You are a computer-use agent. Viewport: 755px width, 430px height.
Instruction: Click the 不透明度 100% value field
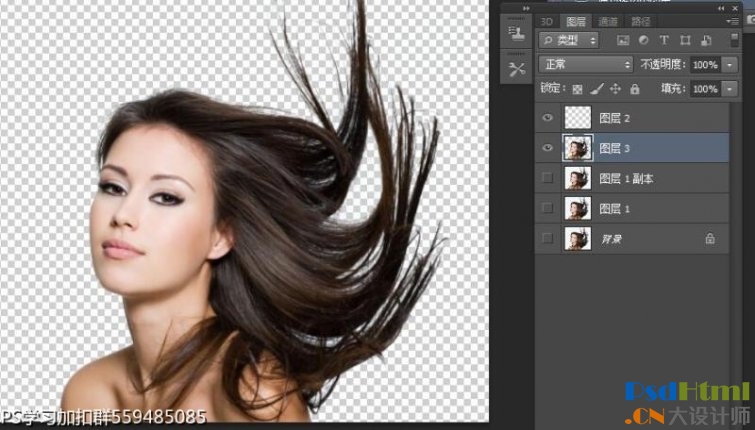[705, 65]
